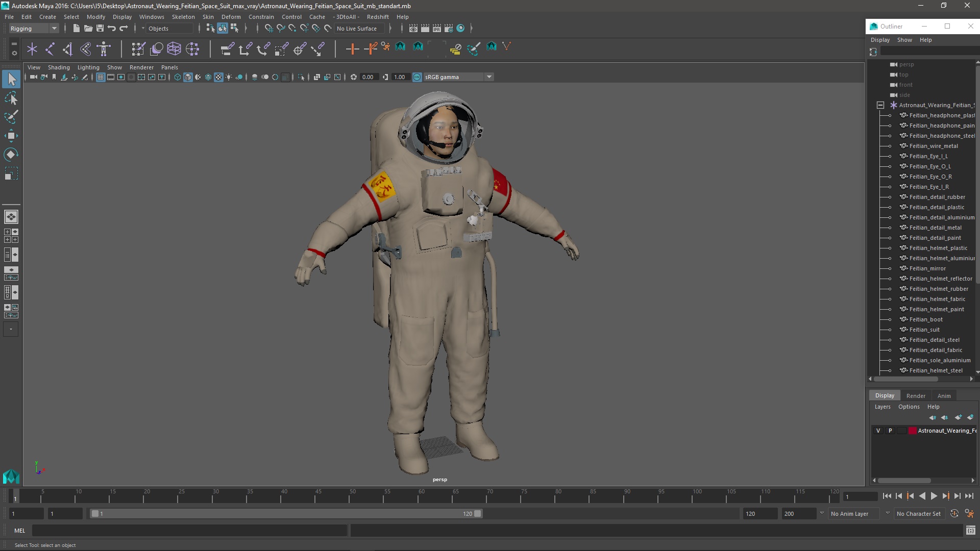Toggle the V visibility box of the Astronaut layer
The height and width of the screenshot is (551, 980).
tap(878, 431)
